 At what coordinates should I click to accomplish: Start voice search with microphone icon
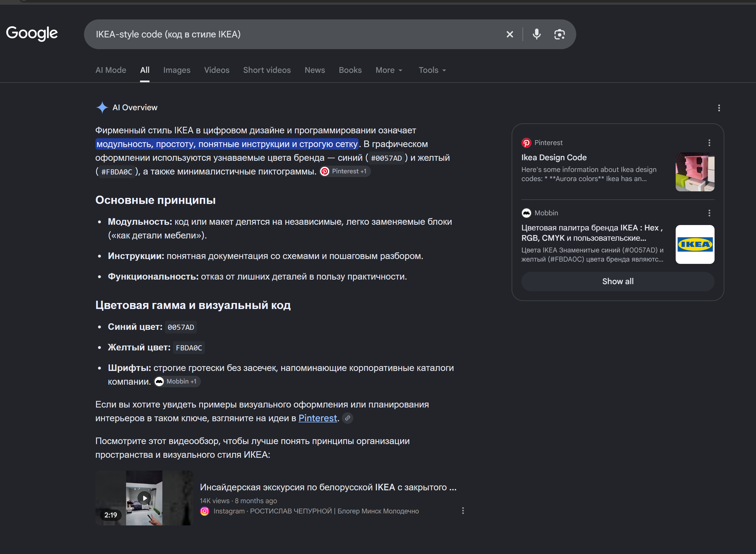coord(536,34)
